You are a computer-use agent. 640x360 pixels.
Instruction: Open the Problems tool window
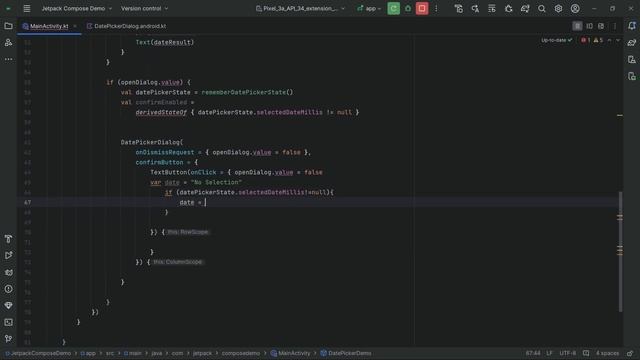coord(8,289)
